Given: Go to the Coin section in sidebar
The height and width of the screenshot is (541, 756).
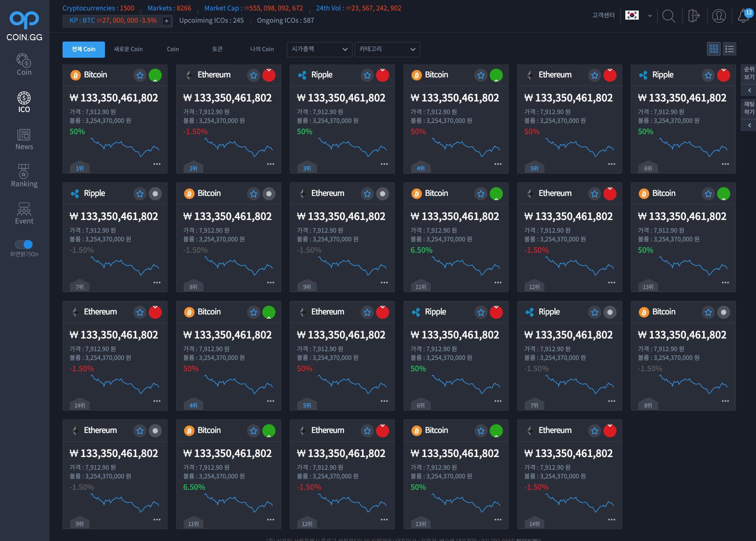Looking at the screenshot, I should pyautogui.click(x=24, y=65).
